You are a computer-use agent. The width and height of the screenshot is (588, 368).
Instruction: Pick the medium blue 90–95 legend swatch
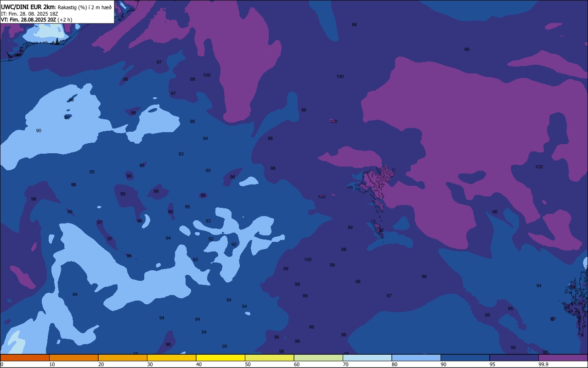465,357
